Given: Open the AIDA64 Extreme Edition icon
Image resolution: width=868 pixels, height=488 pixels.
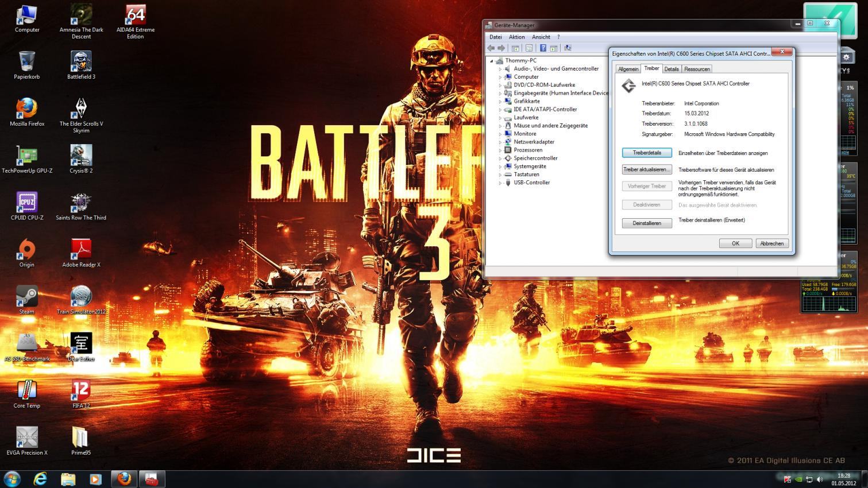Looking at the screenshot, I should click(x=135, y=21).
